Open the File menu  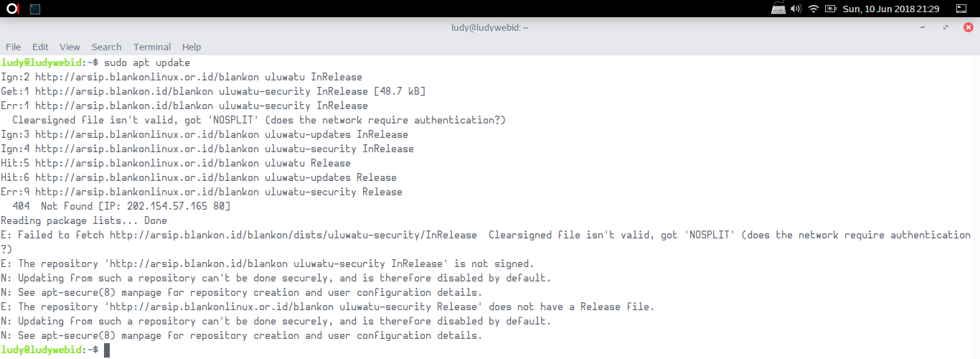tap(14, 47)
